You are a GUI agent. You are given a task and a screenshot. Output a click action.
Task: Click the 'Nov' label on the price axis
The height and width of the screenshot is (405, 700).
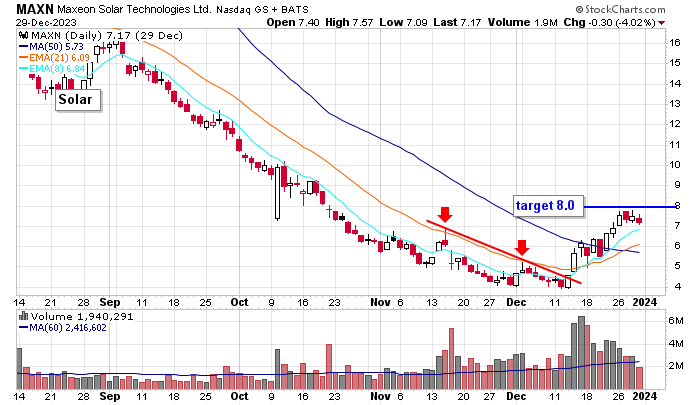[380, 302]
